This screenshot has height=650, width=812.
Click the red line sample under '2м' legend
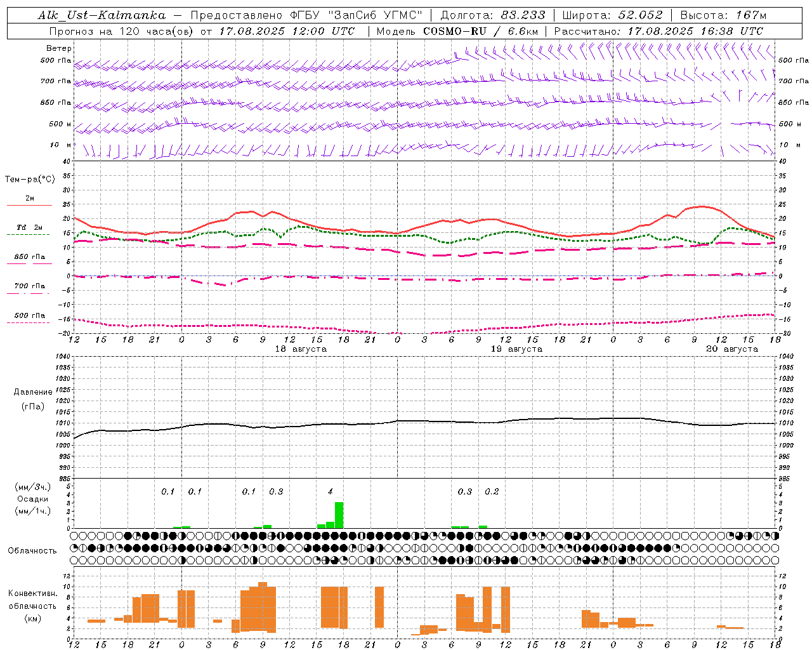pos(29,205)
